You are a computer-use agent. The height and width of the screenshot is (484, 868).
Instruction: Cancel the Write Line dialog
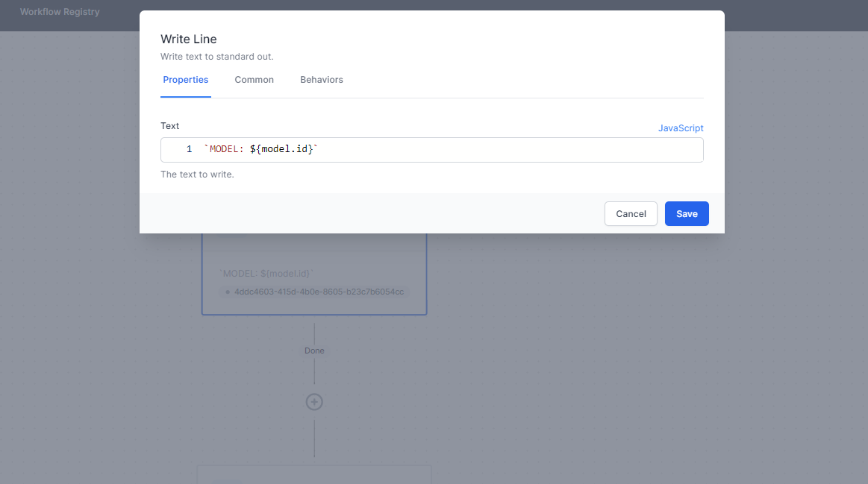[x=631, y=213]
